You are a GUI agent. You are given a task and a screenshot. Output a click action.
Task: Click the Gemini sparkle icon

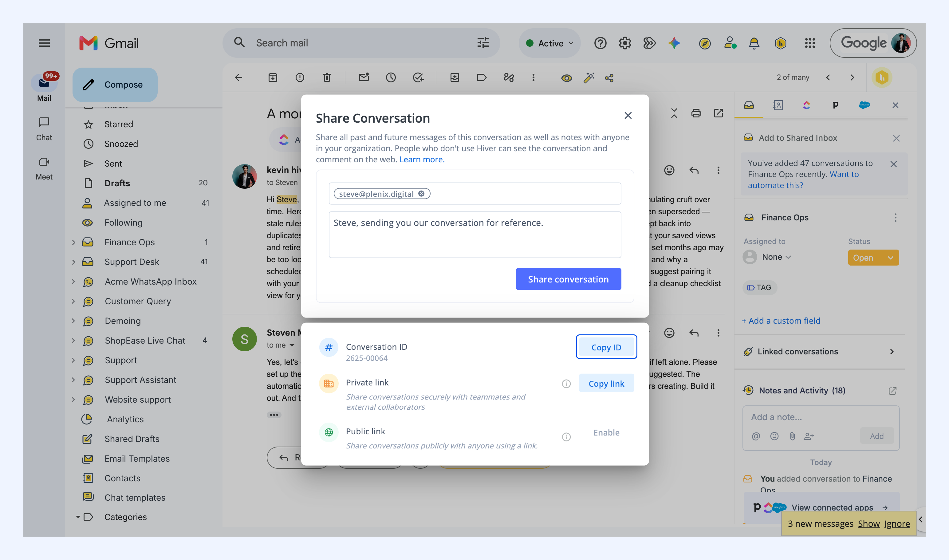(x=674, y=43)
